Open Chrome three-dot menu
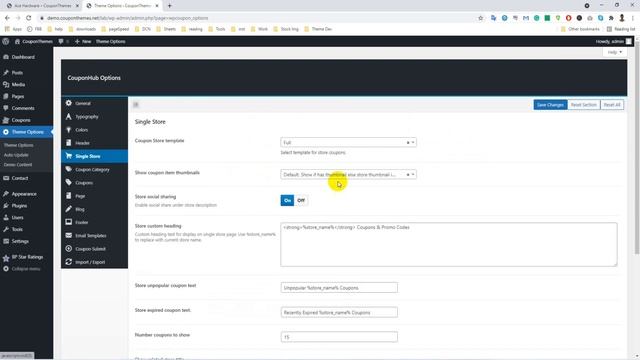Screen dimensions: 640x360 point(633,18)
